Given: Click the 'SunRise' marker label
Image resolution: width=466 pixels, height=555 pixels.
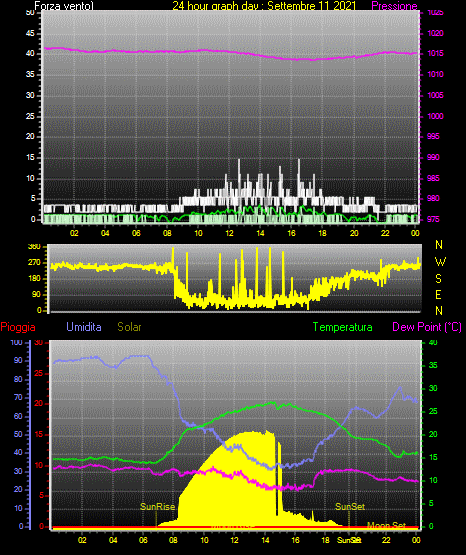Looking at the screenshot, I should (157, 507).
